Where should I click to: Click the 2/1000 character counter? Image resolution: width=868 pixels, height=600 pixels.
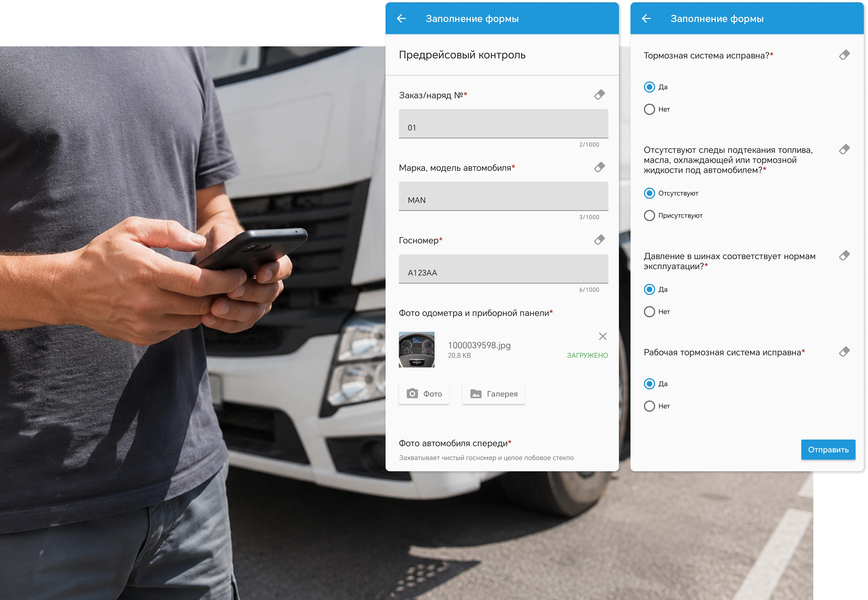point(589,145)
